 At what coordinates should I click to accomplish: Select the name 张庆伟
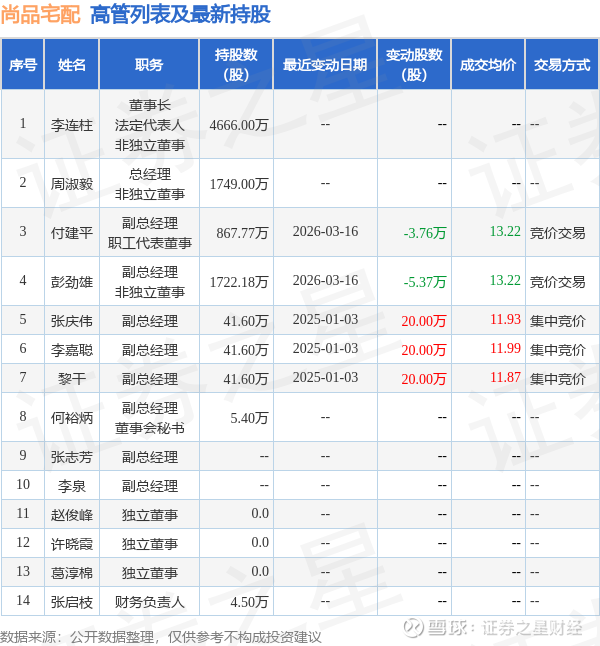click(72, 321)
